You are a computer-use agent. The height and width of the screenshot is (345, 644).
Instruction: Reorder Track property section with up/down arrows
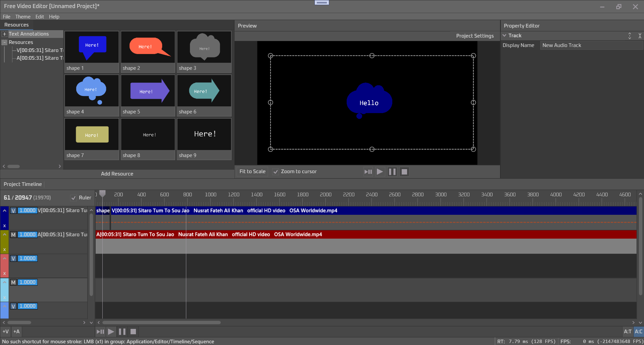pos(630,36)
